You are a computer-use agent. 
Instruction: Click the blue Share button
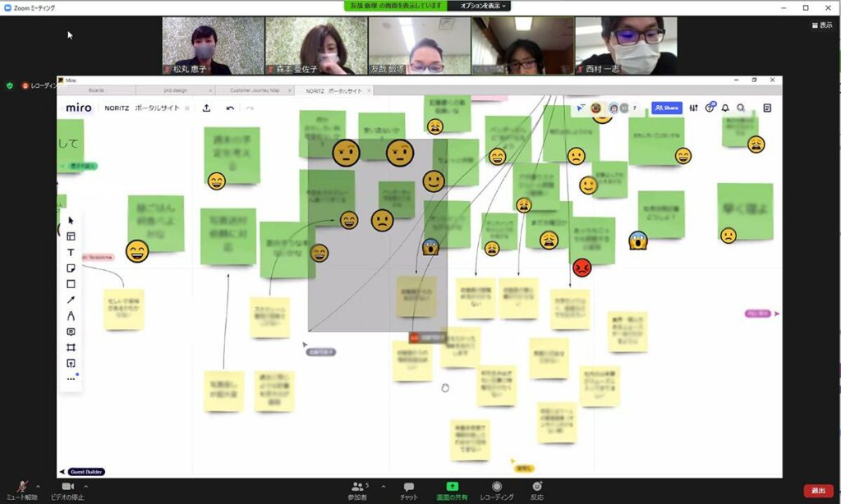coord(667,108)
